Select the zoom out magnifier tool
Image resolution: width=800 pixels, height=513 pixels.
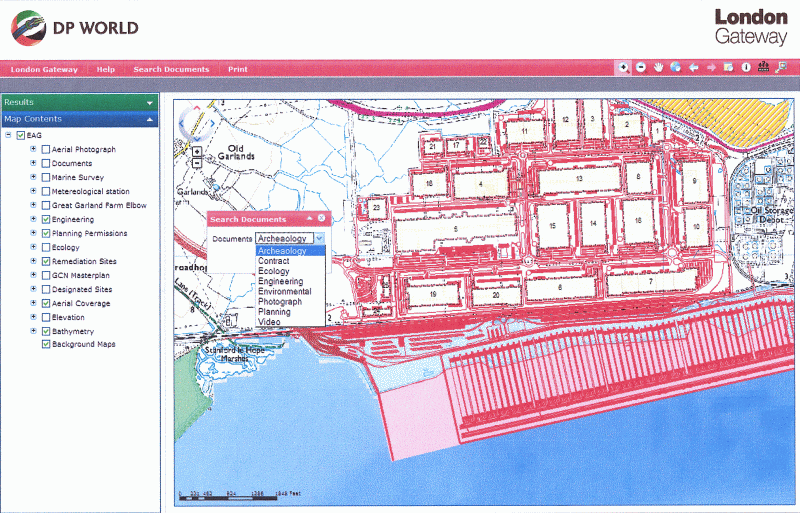(x=641, y=67)
